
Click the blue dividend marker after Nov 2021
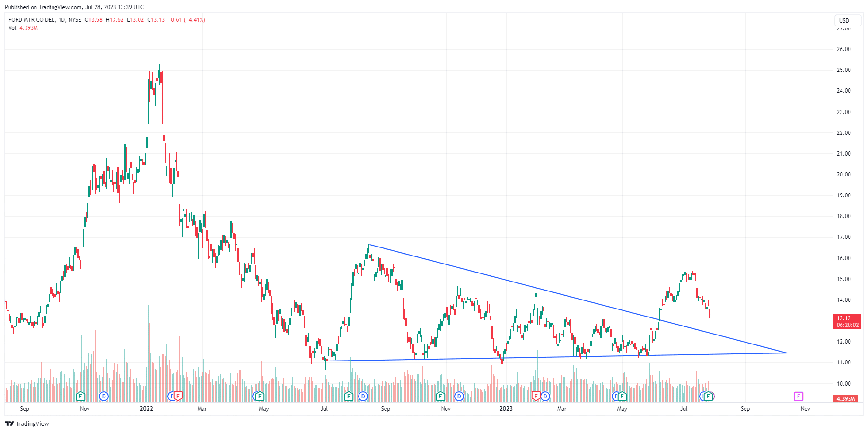pyautogui.click(x=104, y=396)
